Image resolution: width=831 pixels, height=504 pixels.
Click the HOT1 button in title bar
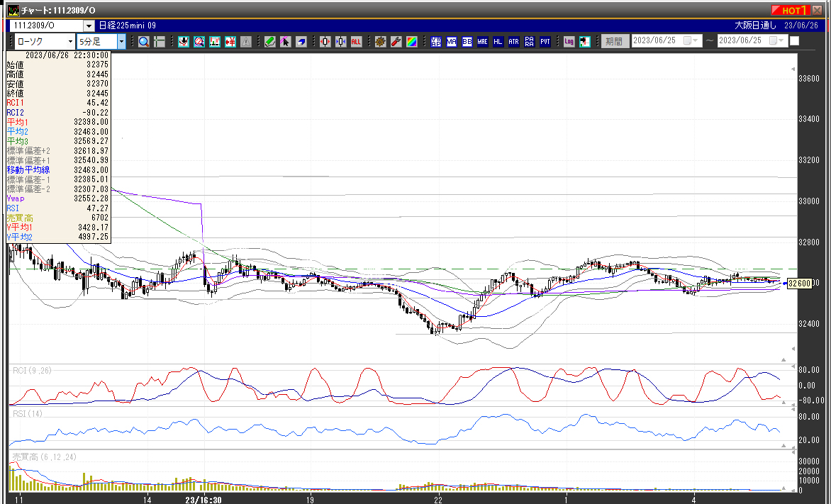pyautogui.click(x=790, y=10)
